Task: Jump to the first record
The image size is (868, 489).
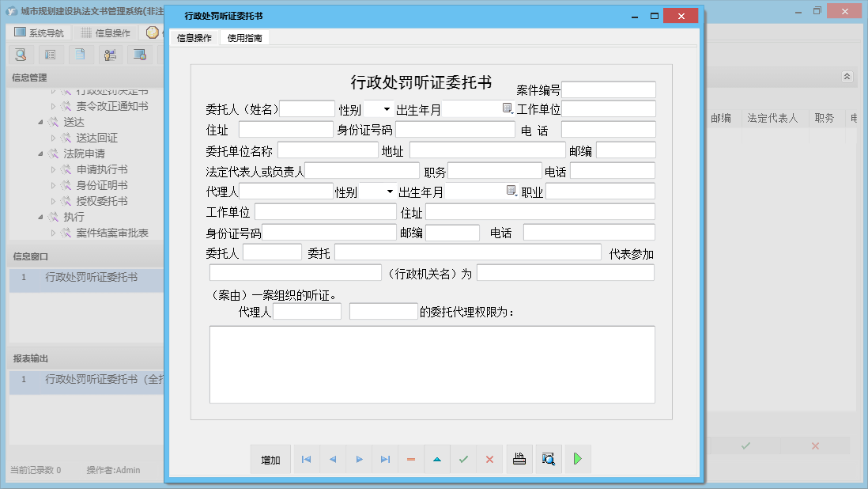Action: tap(306, 459)
